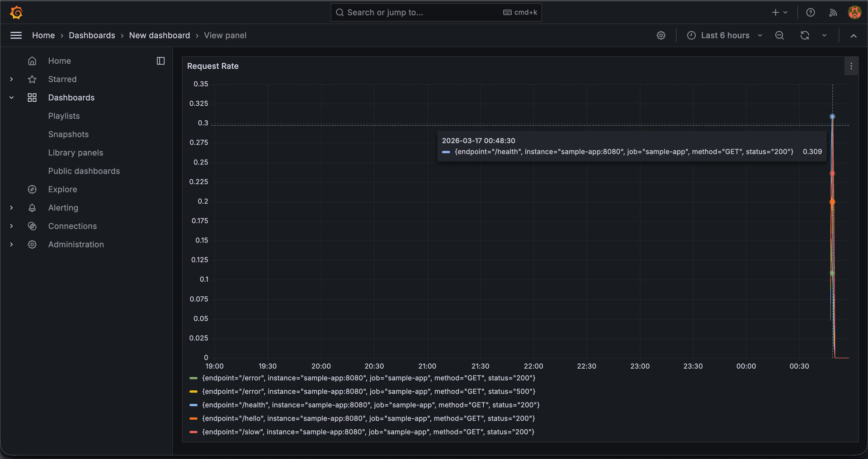Open Alerting in the sidebar

coord(63,208)
